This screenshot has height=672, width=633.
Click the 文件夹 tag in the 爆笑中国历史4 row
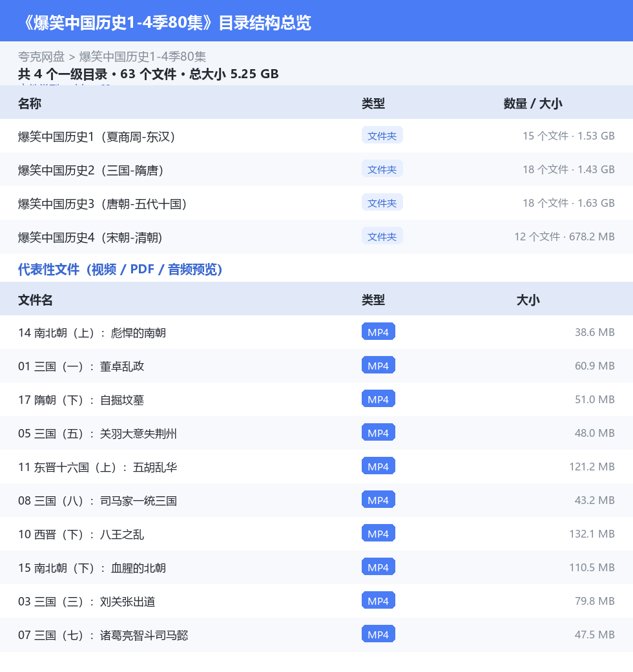(x=382, y=236)
